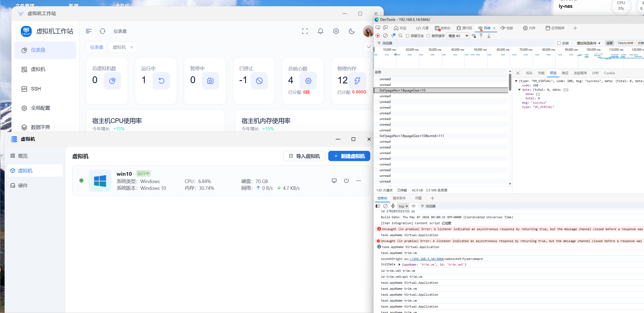
Task: Click the refresh icon in workstation header
Action: point(102,31)
